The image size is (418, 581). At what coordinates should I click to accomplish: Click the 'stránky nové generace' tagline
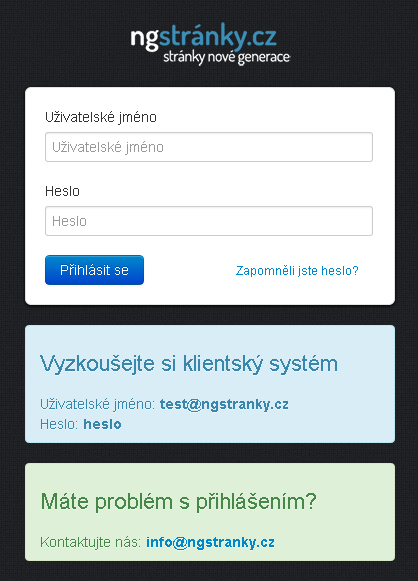tap(226, 57)
